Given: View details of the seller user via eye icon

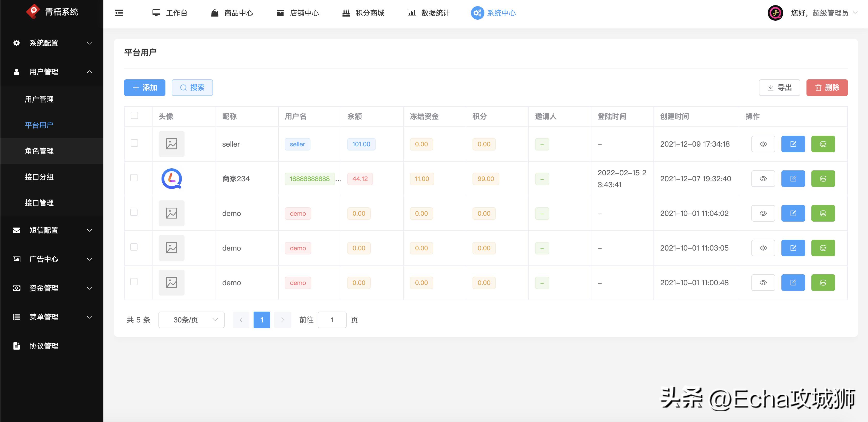Looking at the screenshot, I should (763, 144).
